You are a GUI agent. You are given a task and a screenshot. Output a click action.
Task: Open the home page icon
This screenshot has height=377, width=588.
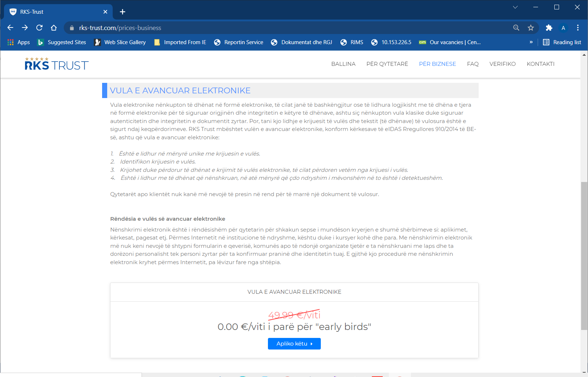coord(54,28)
